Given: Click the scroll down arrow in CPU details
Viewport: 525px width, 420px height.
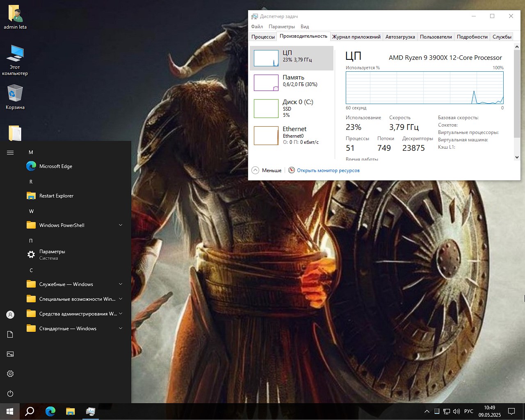Looking at the screenshot, I should point(517,157).
